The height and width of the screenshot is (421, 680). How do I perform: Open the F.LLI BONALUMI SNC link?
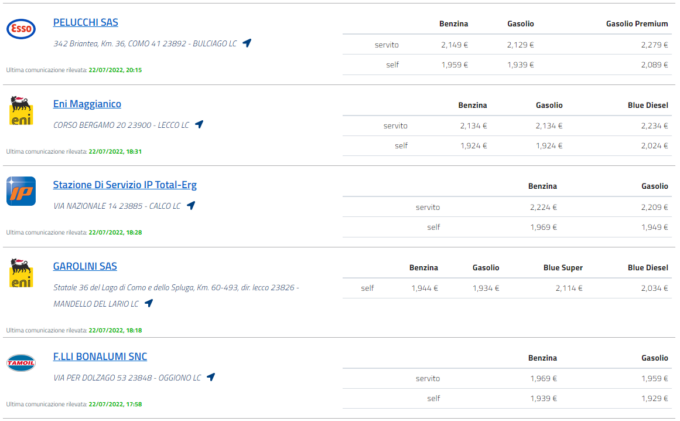pyautogui.click(x=100, y=356)
